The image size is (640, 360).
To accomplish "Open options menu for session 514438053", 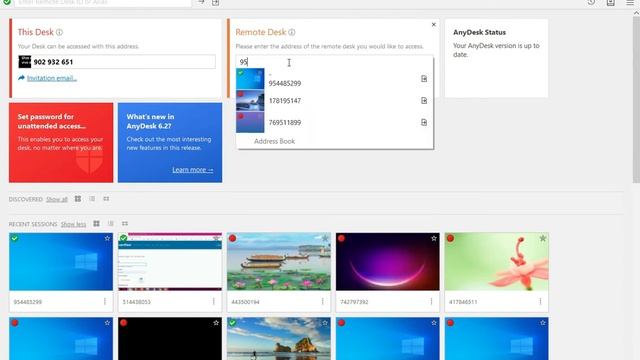I will point(213,302).
